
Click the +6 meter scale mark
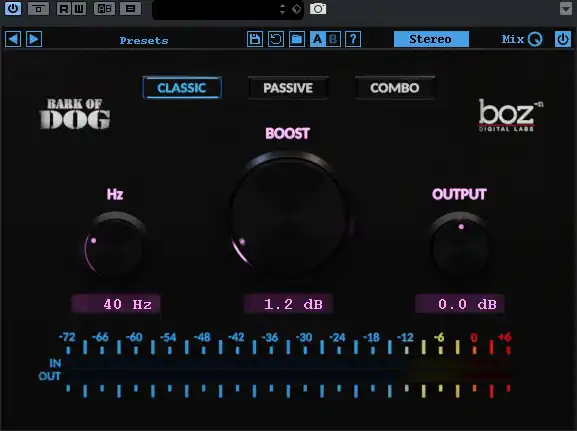[x=505, y=337]
